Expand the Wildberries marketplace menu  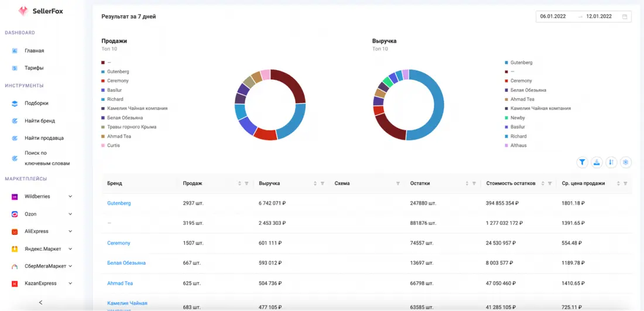41,196
